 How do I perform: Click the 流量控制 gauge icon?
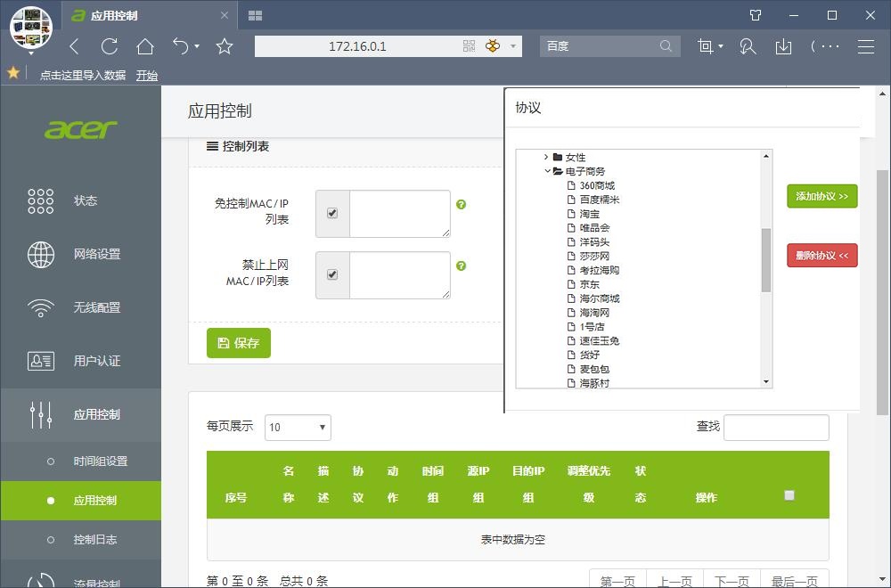point(39,579)
